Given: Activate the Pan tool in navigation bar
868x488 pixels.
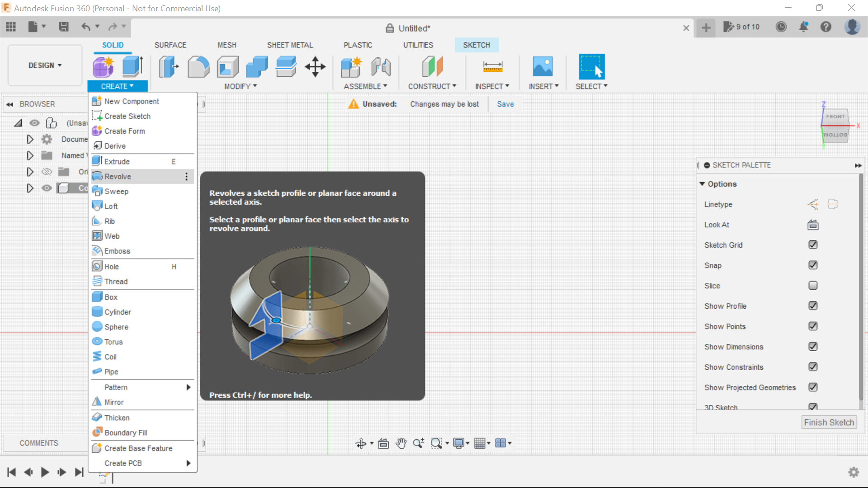Looking at the screenshot, I should coord(401,443).
